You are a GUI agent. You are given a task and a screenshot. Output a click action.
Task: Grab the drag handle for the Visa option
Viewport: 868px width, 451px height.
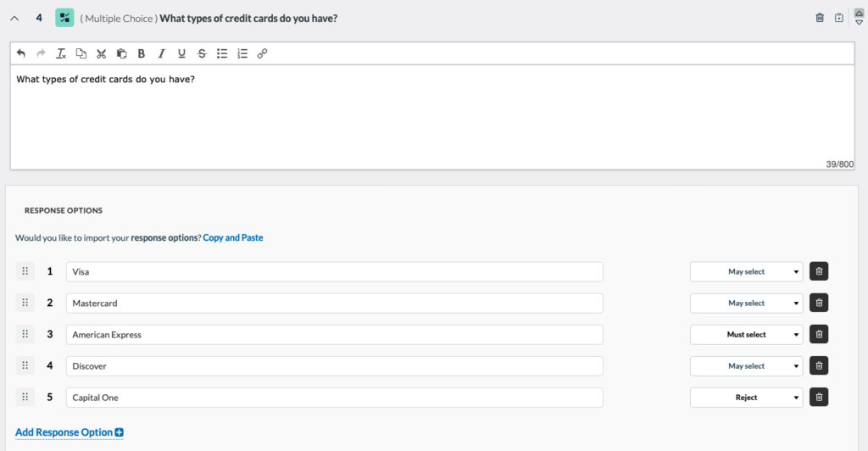click(x=25, y=271)
